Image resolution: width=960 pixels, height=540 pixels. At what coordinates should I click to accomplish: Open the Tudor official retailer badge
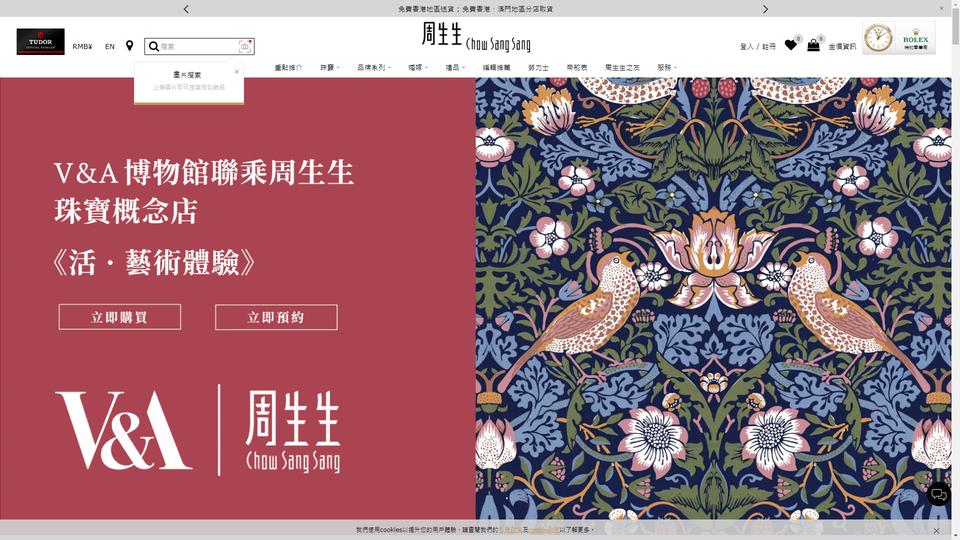tap(40, 42)
